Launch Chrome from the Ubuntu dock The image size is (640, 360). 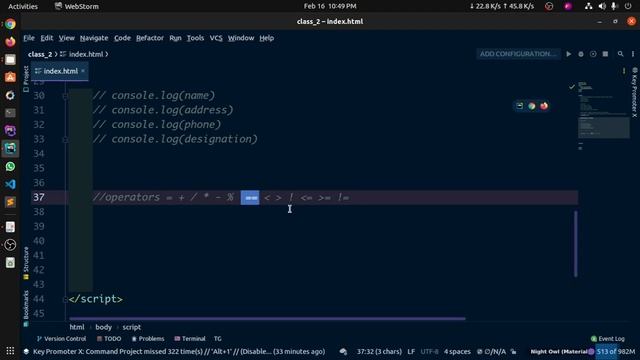(10, 24)
